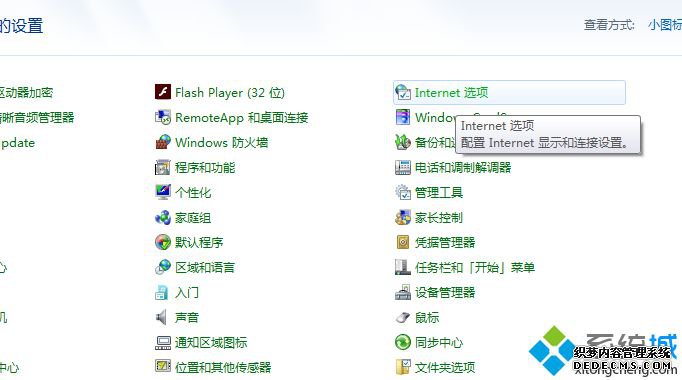
Task: Select the 电话和调制解调器 text entry
Action: 463,167
